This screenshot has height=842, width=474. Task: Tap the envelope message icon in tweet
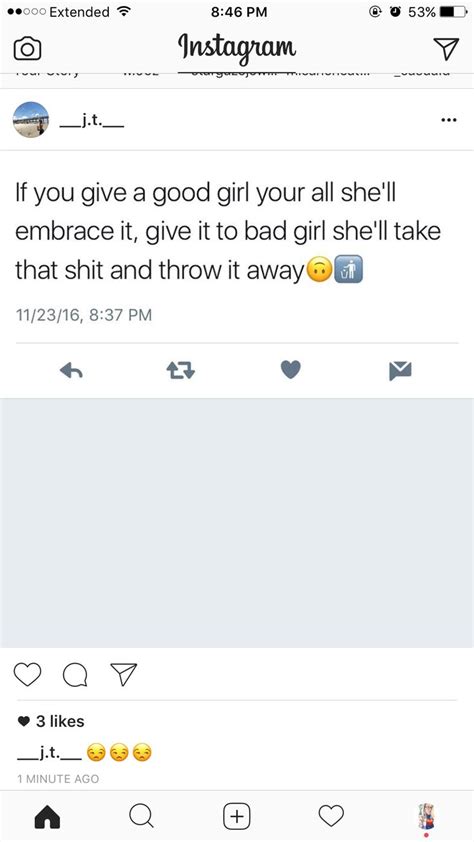point(400,371)
